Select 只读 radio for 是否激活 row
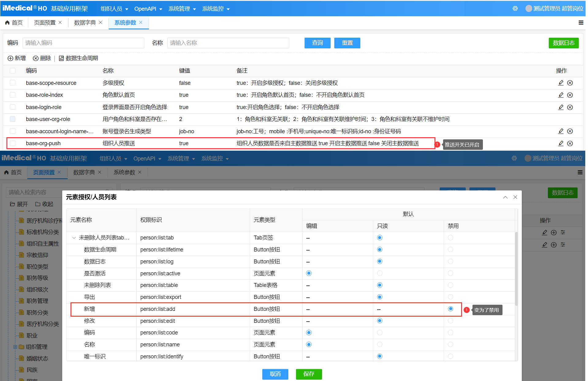588x381 pixels. (380, 273)
